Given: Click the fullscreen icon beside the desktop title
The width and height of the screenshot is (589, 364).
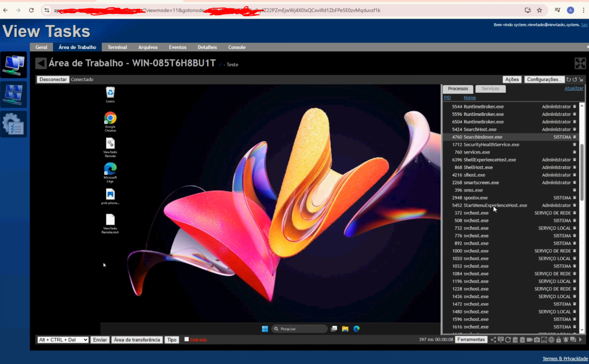Looking at the screenshot, I should (580, 63).
